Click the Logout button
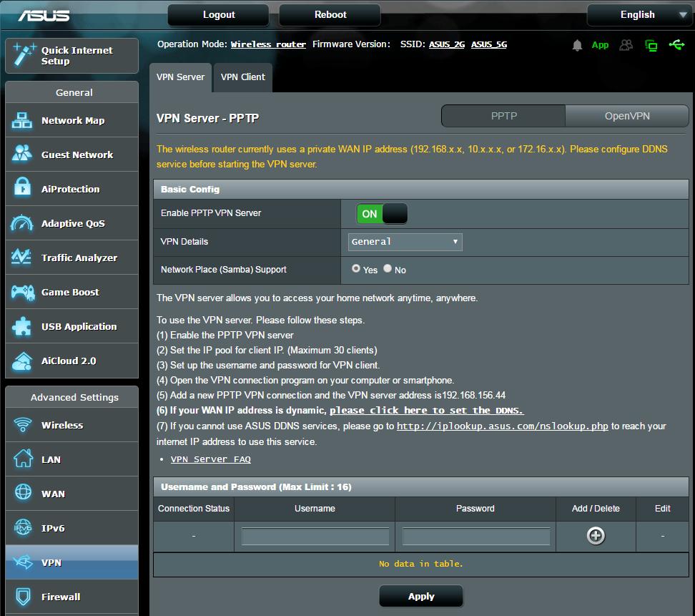The image size is (695, 616). [x=219, y=15]
